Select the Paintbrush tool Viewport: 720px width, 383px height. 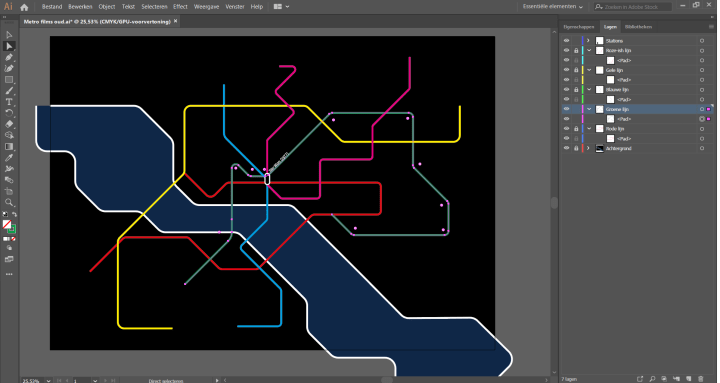click(x=9, y=91)
